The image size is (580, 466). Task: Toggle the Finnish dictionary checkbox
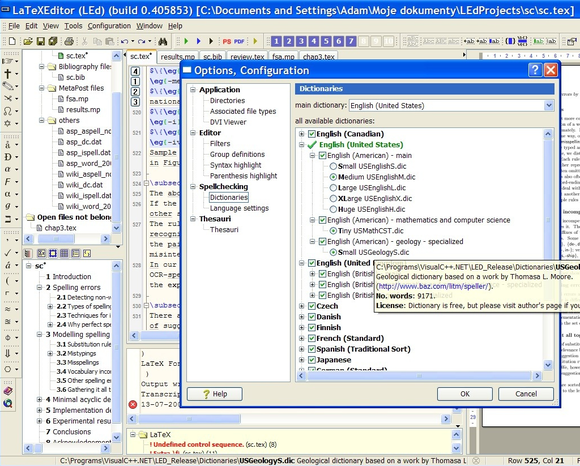(x=311, y=328)
